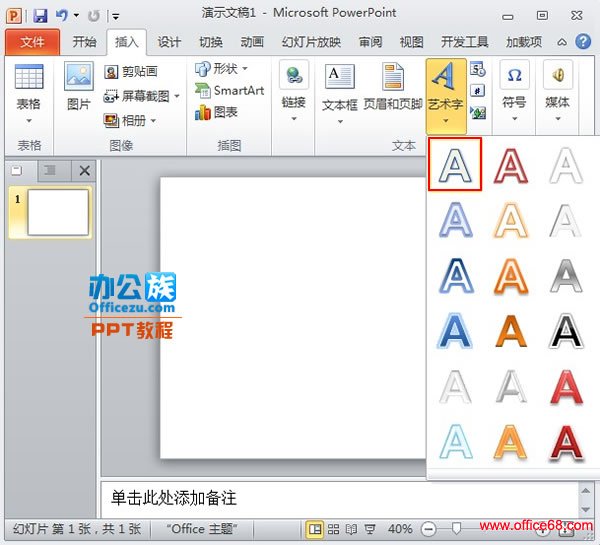The height and width of the screenshot is (545, 600).
Task: Select the red outline WordArt style
Action: (x=510, y=166)
